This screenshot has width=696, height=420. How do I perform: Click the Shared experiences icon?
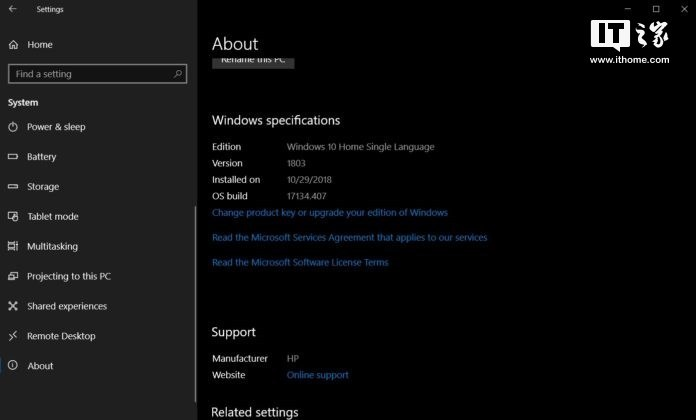click(13, 306)
